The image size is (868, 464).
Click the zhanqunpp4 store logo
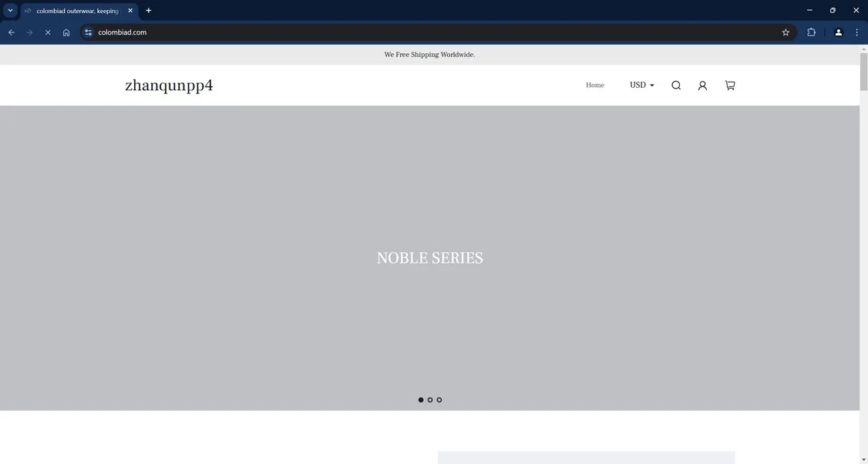(x=169, y=86)
